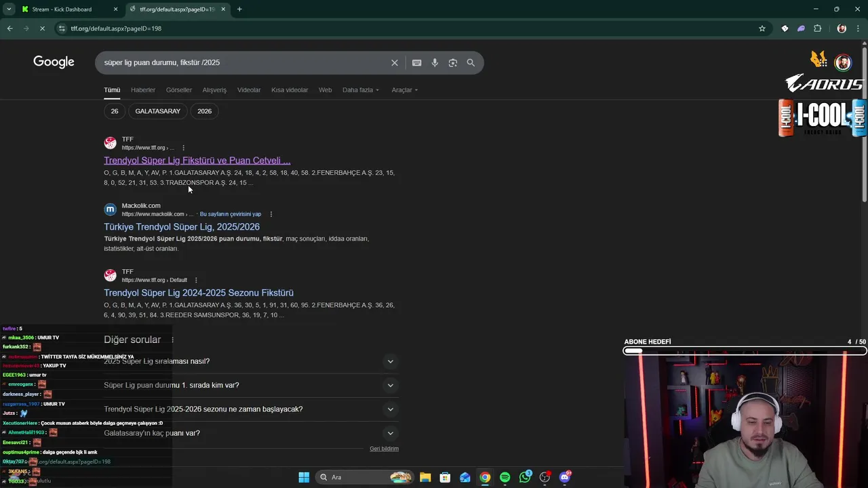Open Chrome three-dot menu

click(858, 28)
